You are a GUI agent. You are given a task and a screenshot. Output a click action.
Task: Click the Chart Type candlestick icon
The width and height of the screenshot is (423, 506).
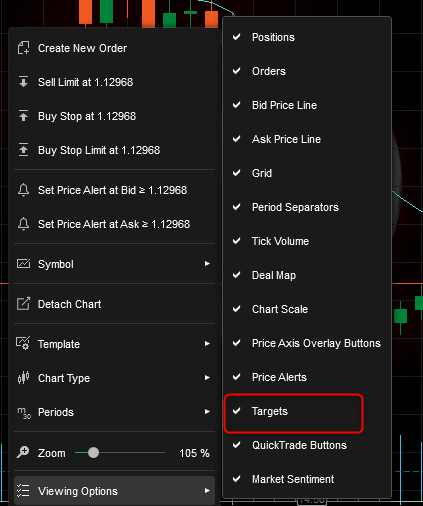(x=23, y=378)
